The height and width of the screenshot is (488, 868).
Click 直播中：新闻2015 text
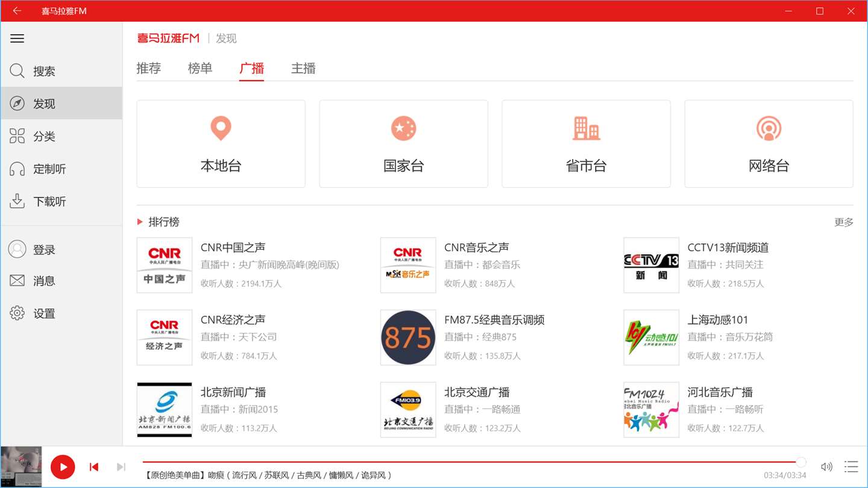(239, 410)
